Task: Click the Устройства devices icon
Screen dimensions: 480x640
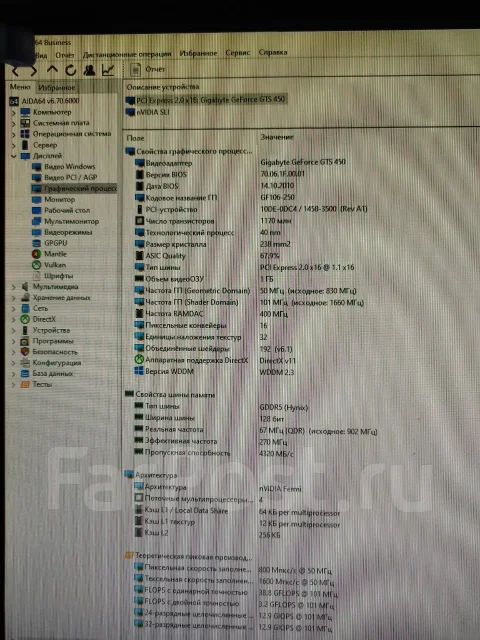Action: (25, 330)
